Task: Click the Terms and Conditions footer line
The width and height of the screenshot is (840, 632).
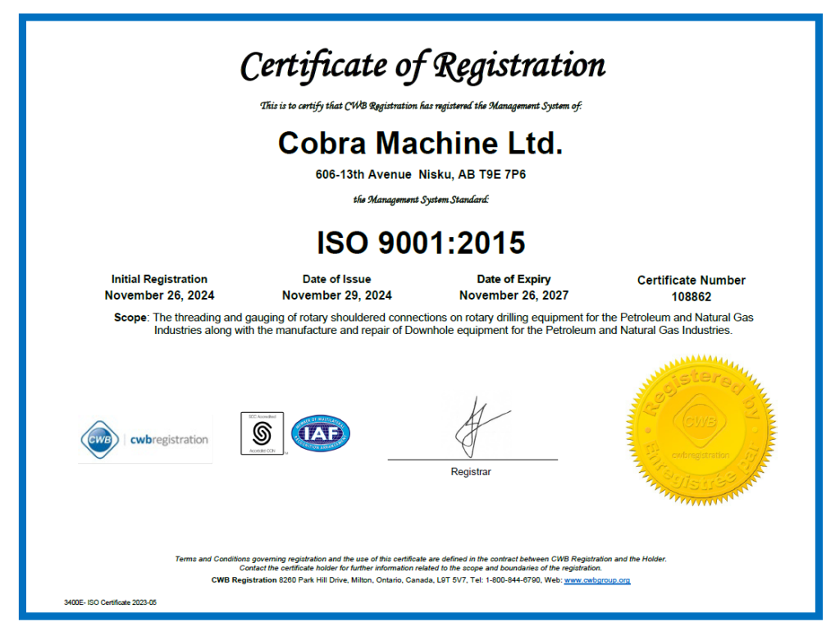Action: pos(421,559)
